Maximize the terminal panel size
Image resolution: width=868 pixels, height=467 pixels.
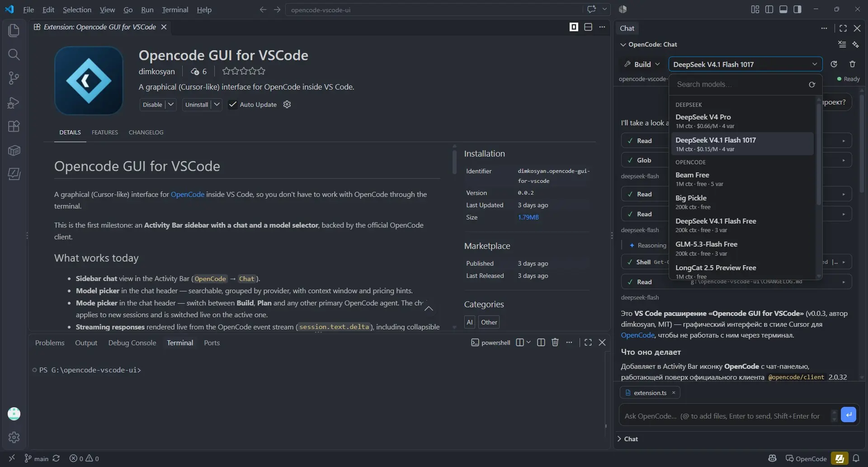(x=588, y=343)
